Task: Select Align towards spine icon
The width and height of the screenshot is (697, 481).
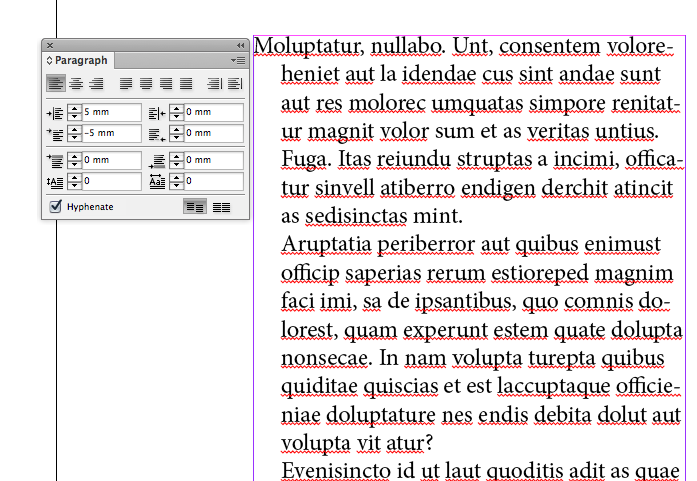Action: [x=215, y=84]
